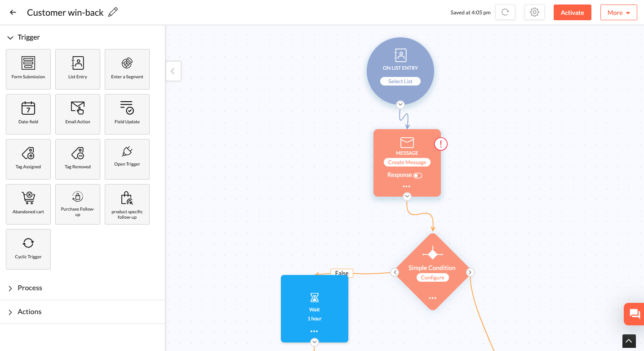Screen dimensions: 644x351
Task: Select the Date-field trigger
Action: [x=28, y=114]
